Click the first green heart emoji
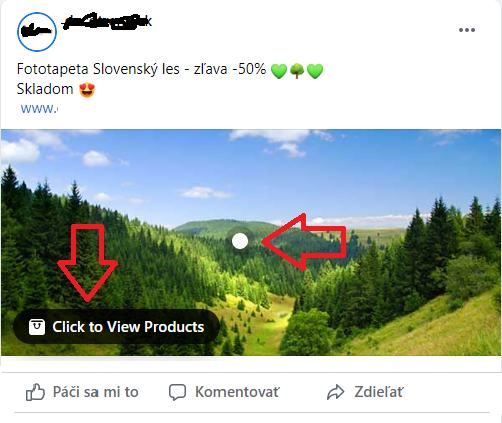Image resolution: width=502 pixels, height=423 pixels. click(x=279, y=71)
